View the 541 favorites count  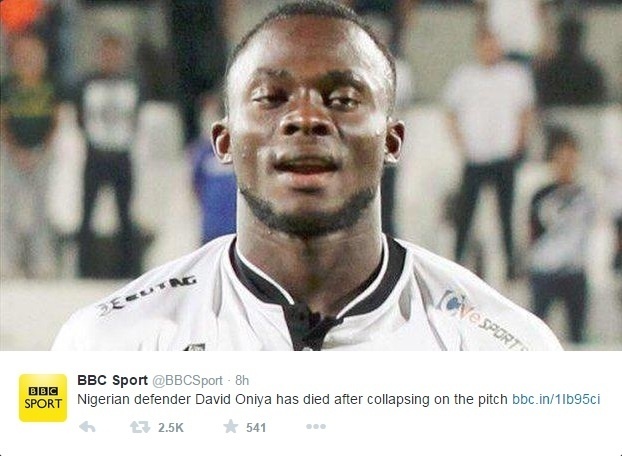click(256, 428)
